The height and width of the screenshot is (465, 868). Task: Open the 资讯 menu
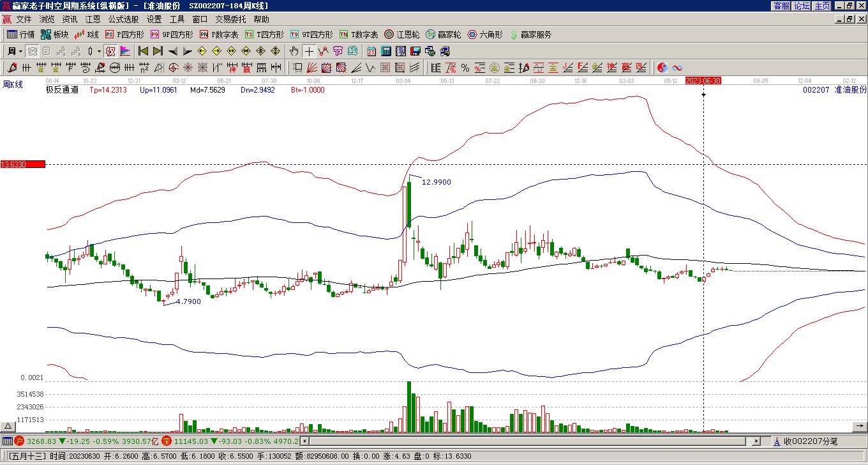coord(70,20)
